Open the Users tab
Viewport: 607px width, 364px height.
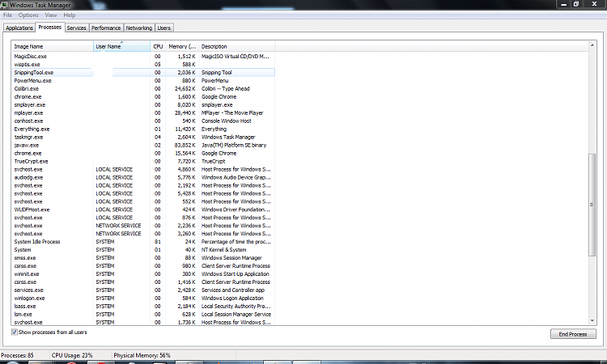click(x=164, y=28)
